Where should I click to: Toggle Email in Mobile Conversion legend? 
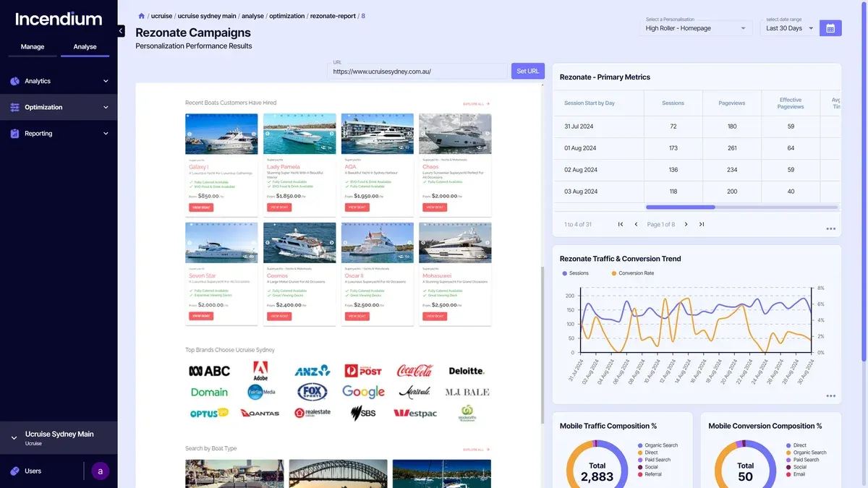796,474
